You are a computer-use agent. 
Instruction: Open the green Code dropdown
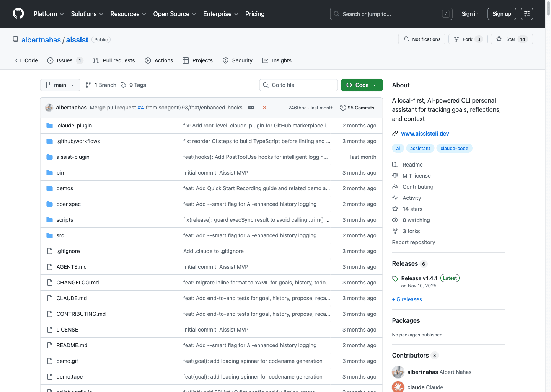click(x=361, y=85)
